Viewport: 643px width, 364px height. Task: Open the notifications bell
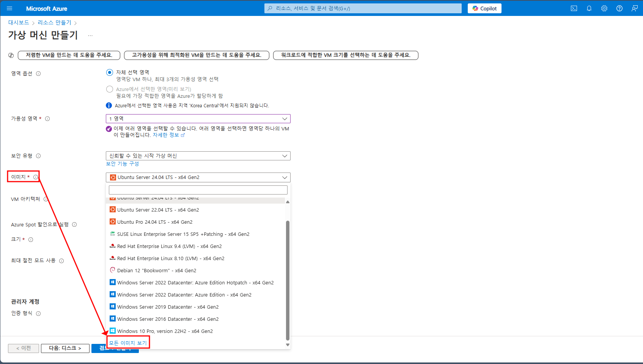point(589,8)
